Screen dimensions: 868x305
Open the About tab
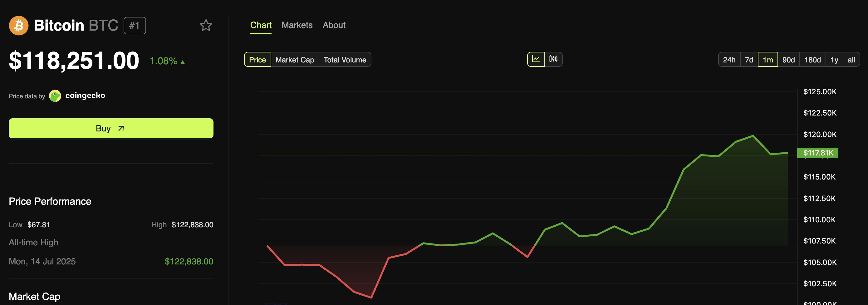click(x=334, y=25)
